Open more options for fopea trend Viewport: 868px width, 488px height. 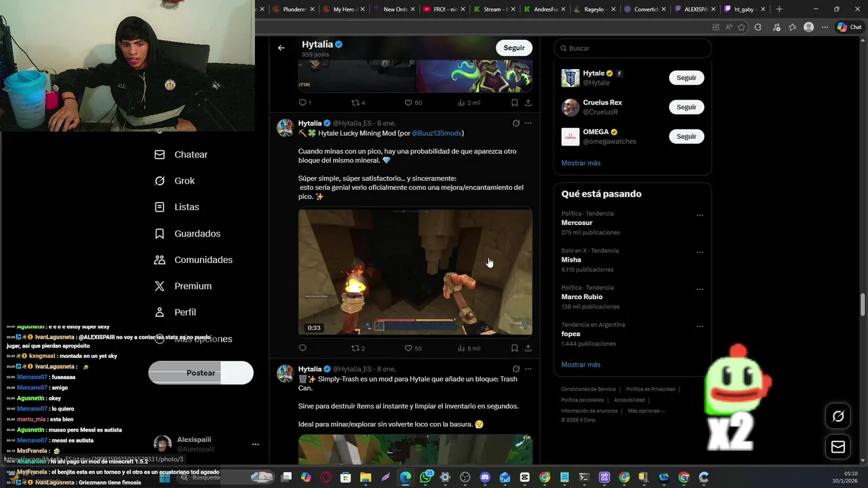pos(700,327)
